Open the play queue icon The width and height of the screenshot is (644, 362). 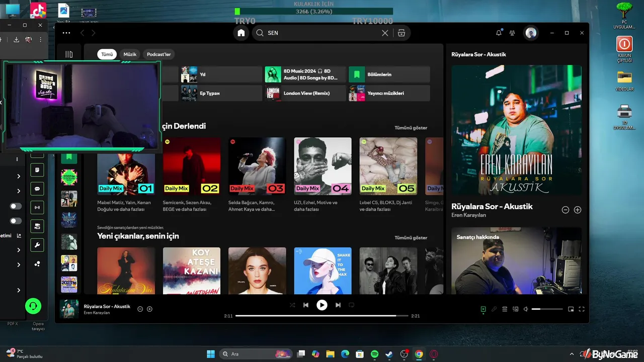tap(505, 309)
